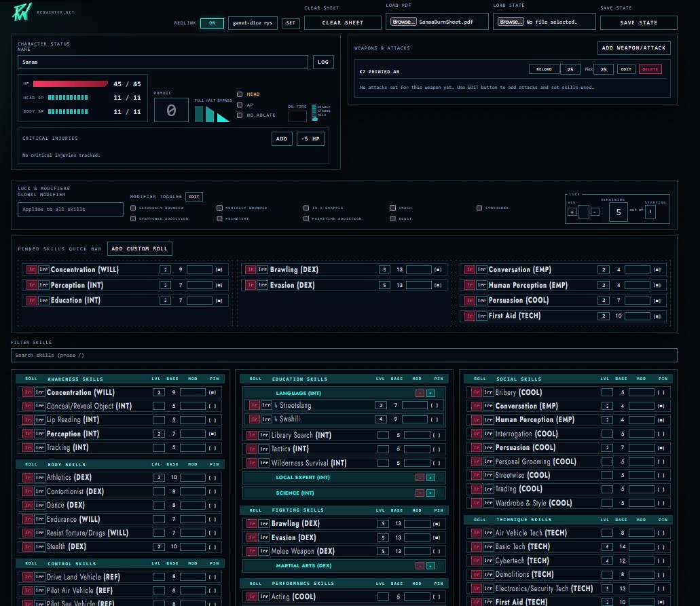
Task: Remove an entry using the Science minus button
Action: [x=420, y=493]
